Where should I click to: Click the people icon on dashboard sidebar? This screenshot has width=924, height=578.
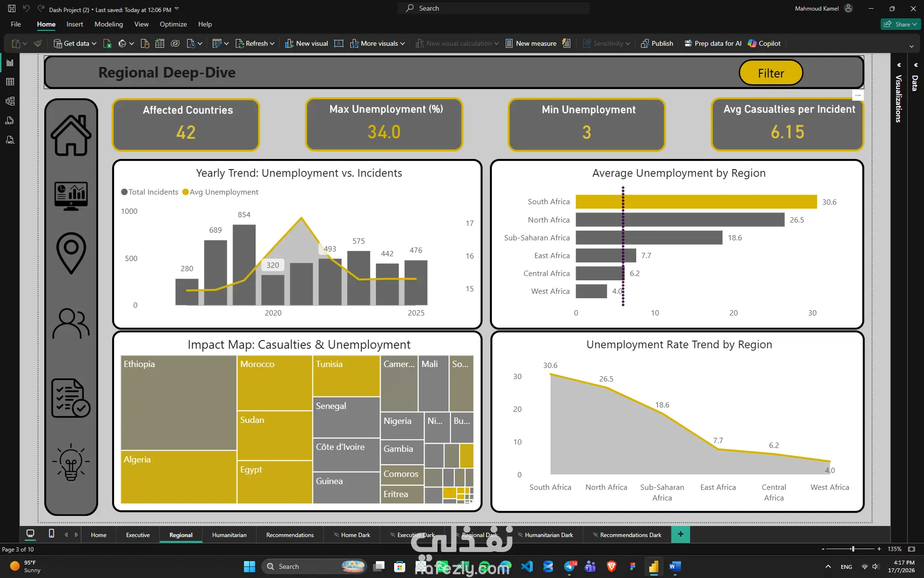[71, 324]
